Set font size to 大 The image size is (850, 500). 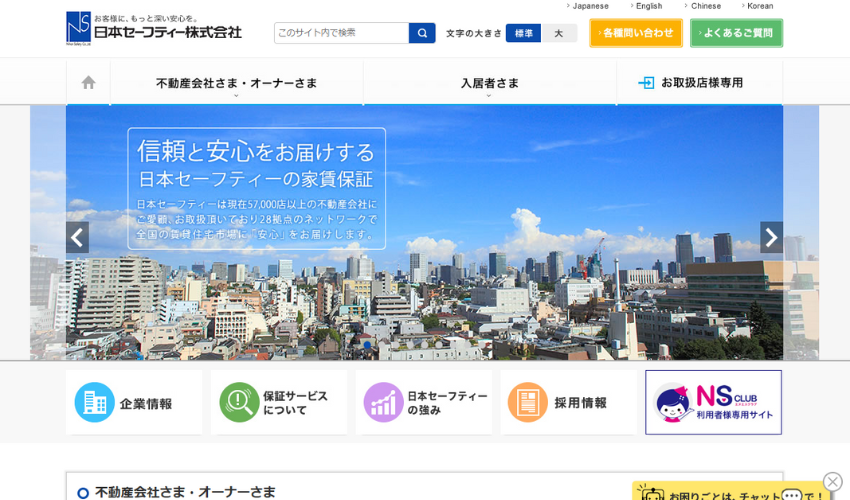[x=559, y=33]
